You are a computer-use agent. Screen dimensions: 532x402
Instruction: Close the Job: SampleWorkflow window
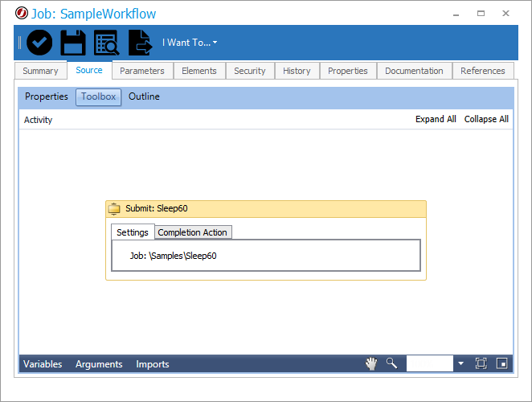click(x=505, y=13)
